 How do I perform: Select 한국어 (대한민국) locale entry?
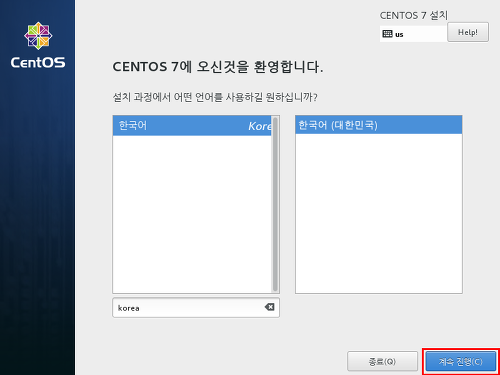coord(379,125)
